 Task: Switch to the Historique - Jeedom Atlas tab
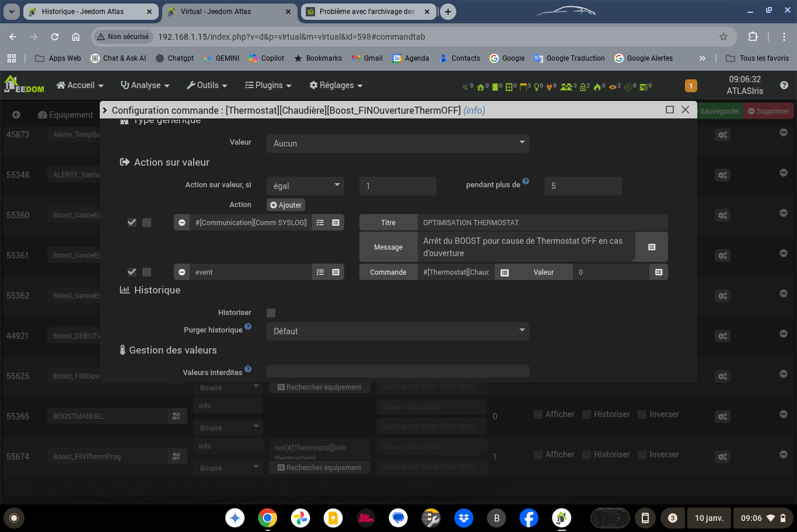tap(82, 12)
